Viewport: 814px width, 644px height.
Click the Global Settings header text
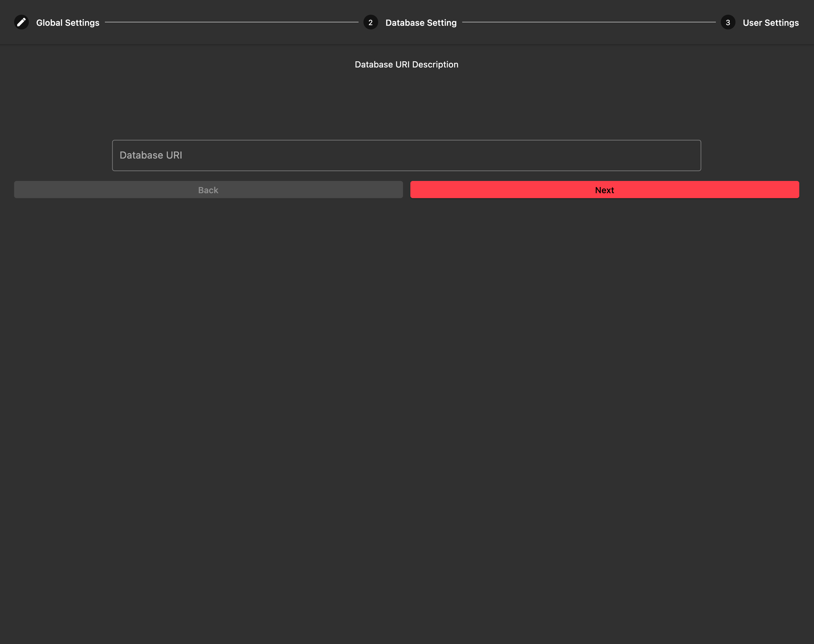68,22
